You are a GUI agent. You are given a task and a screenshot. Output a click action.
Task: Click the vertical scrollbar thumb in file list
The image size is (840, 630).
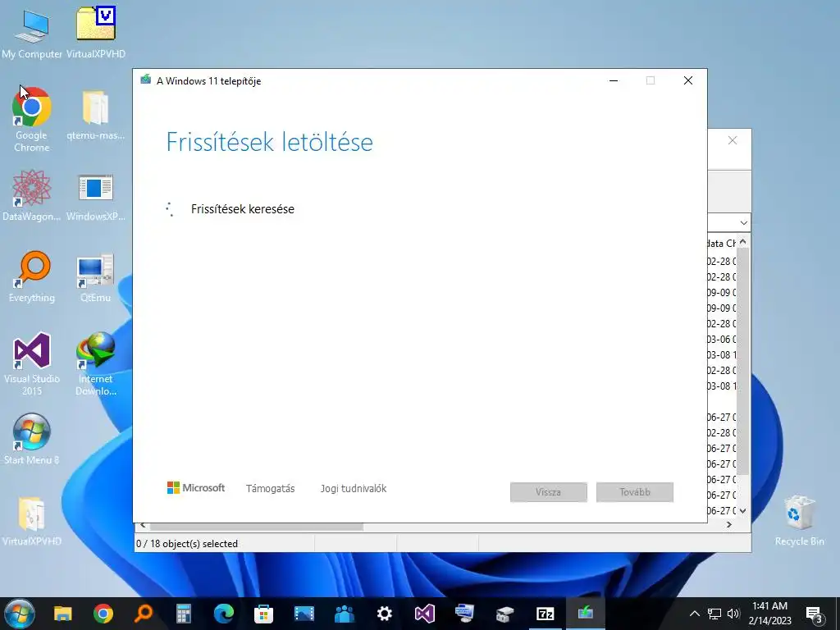click(x=743, y=362)
